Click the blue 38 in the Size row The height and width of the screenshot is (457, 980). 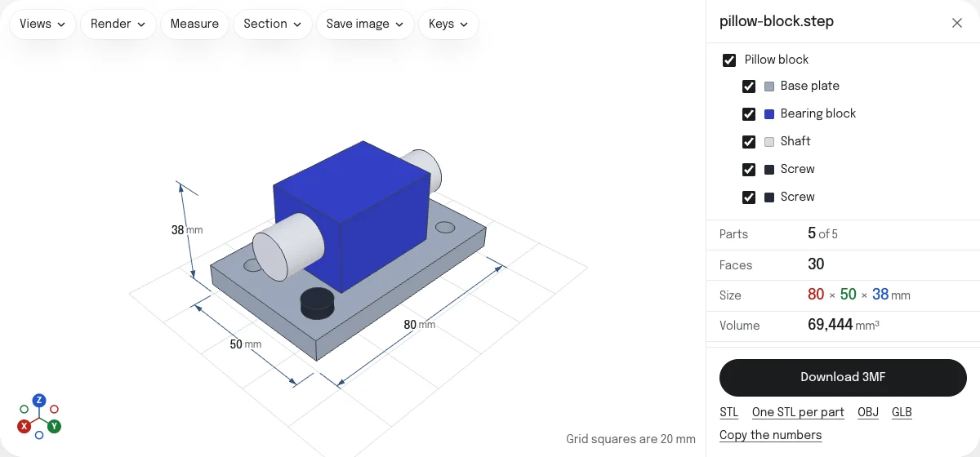[880, 295]
